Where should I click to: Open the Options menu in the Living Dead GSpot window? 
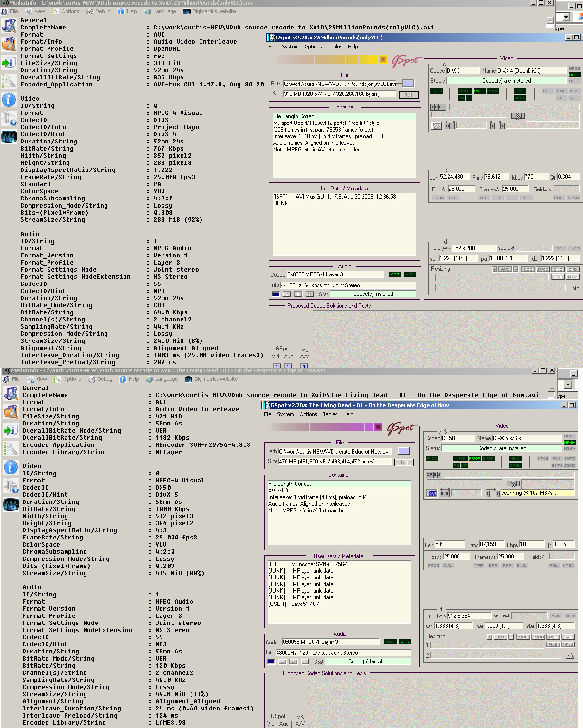[308, 414]
